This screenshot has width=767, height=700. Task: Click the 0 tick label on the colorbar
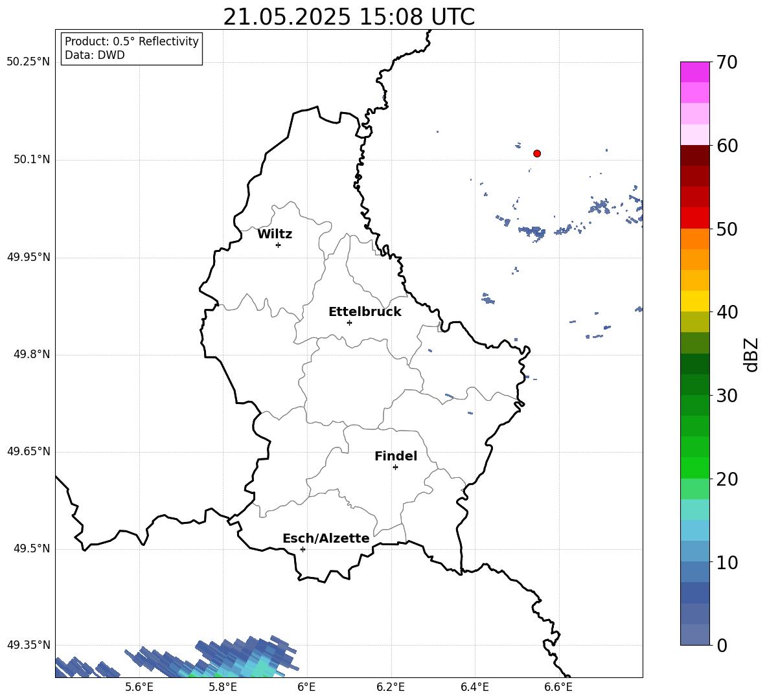pyautogui.click(x=722, y=645)
